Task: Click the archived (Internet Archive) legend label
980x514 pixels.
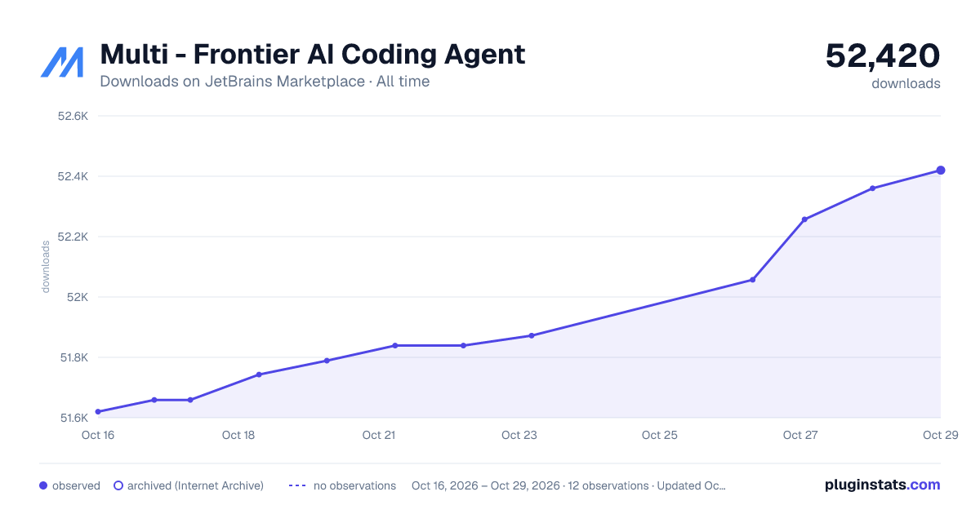Action: (x=195, y=485)
